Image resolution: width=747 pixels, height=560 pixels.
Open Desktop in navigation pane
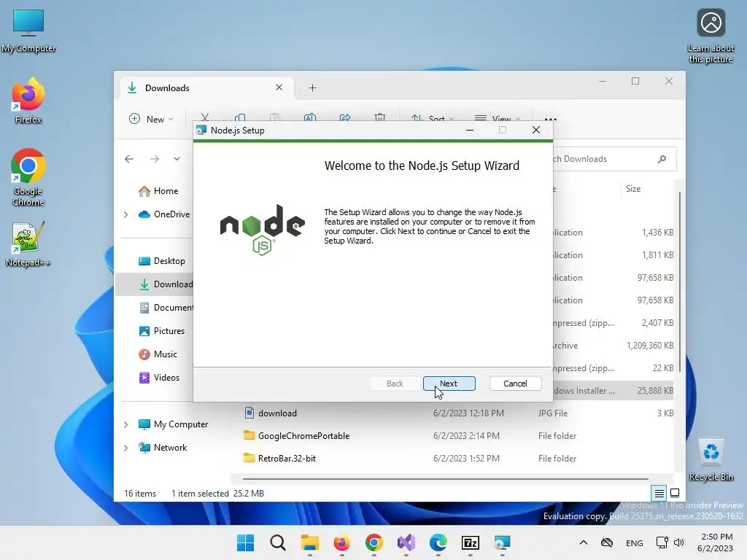tap(161, 261)
